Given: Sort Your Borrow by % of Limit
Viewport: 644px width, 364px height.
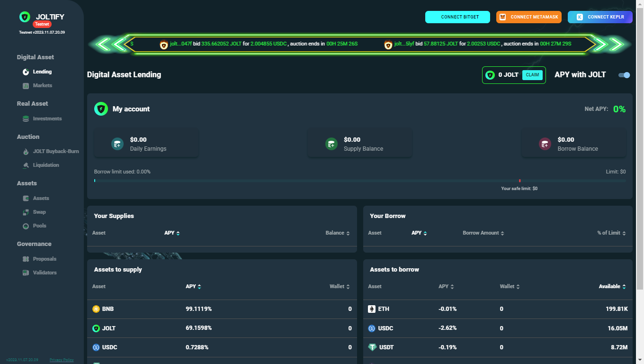Looking at the screenshot, I should point(612,233).
